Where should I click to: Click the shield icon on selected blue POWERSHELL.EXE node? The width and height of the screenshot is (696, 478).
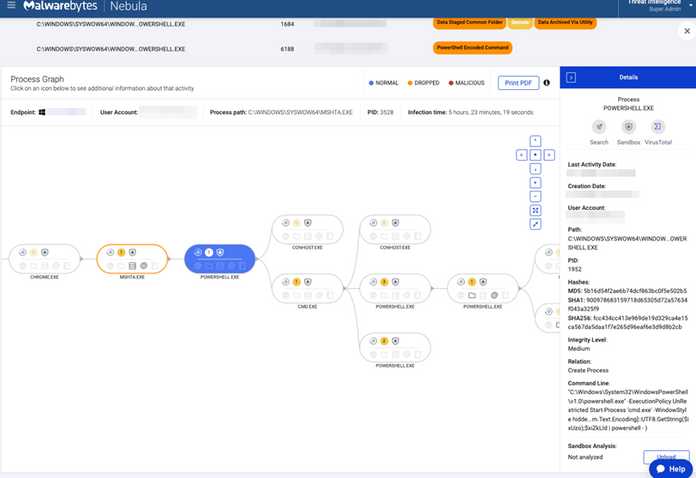coord(220,252)
